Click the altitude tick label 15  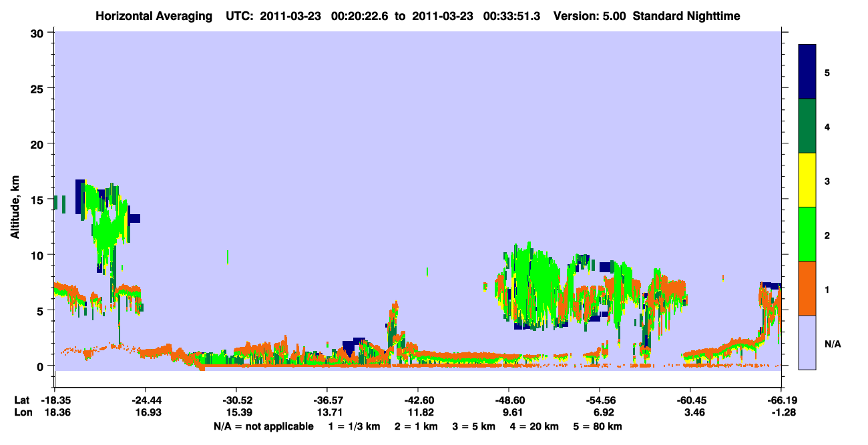[x=39, y=199]
